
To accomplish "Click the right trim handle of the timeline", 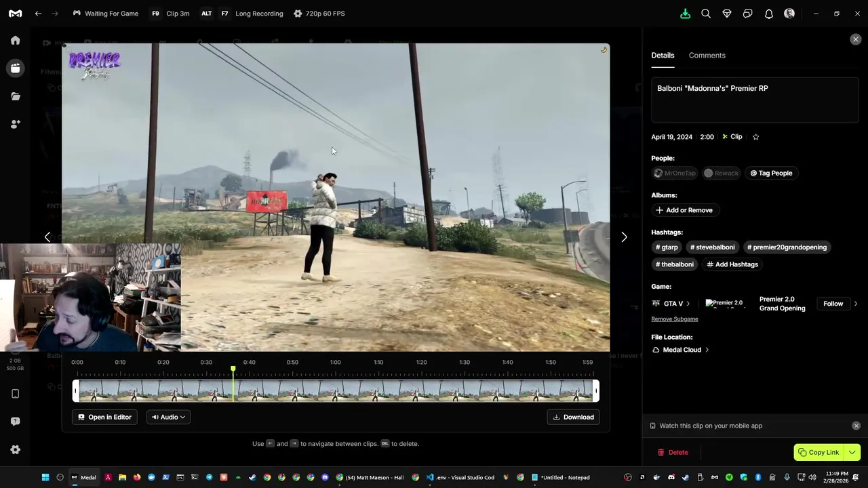I will 596,391.
